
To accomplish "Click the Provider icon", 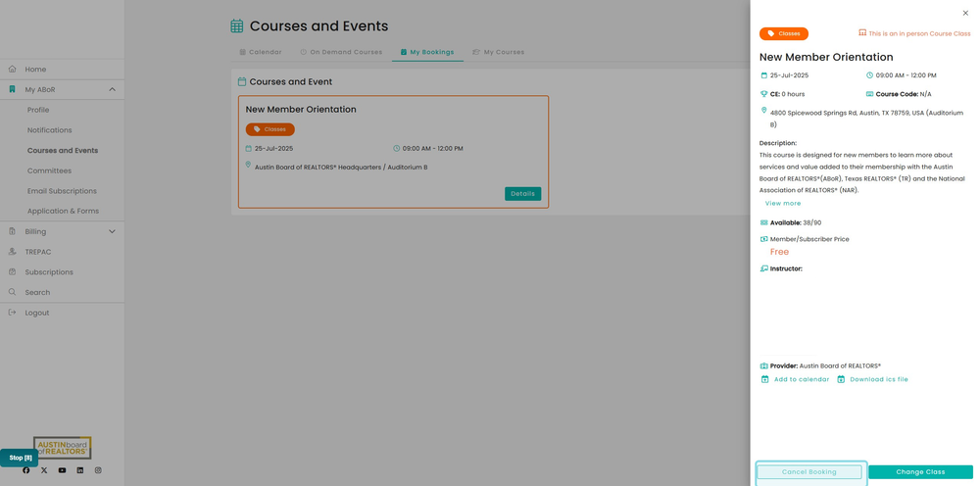I will [x=763, y=366].
